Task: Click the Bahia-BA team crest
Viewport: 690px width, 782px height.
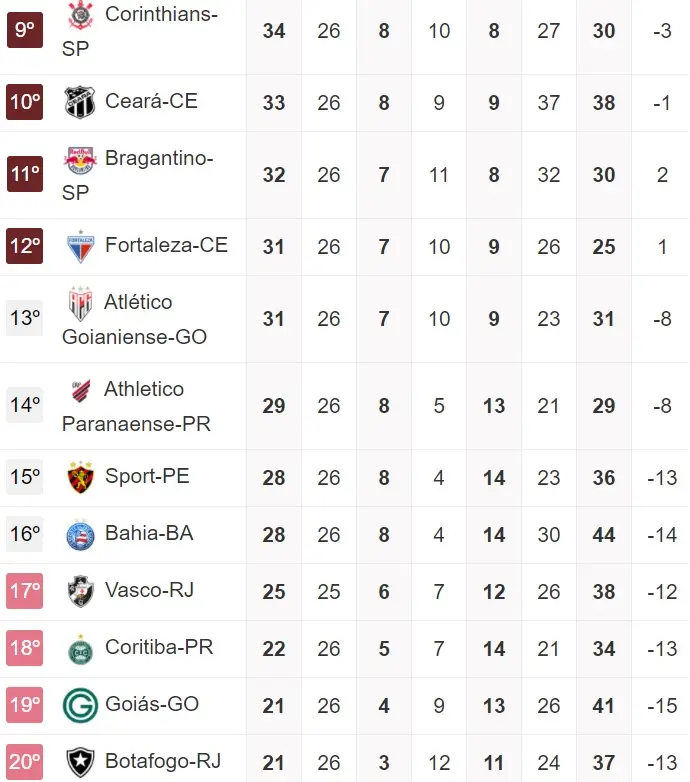Action: 79,534
